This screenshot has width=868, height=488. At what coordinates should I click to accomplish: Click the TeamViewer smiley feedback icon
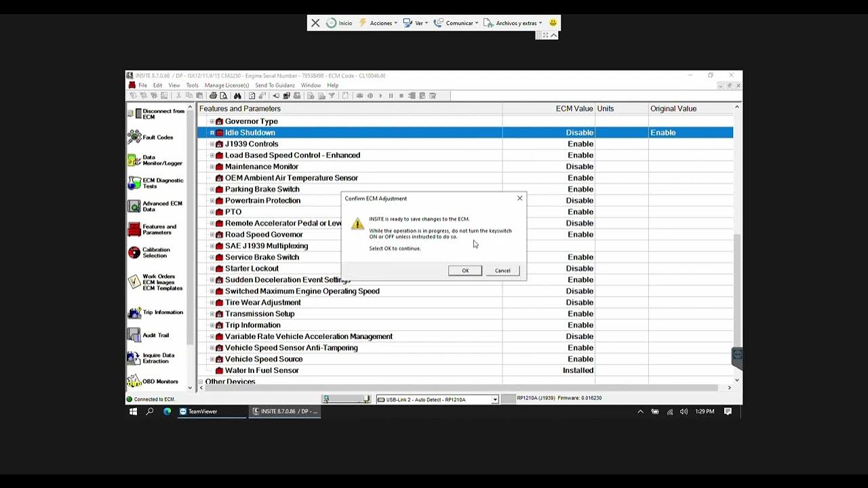[x=553, y=23]
